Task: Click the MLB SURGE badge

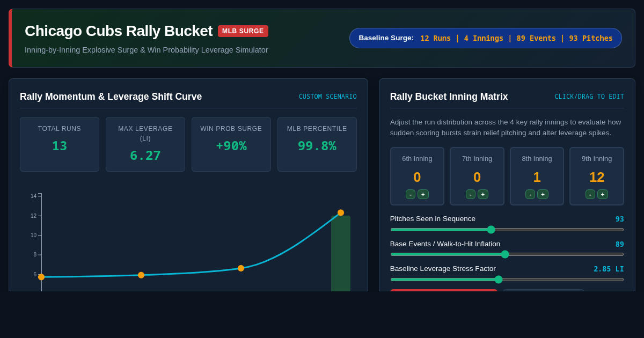Action: point(243,31)
